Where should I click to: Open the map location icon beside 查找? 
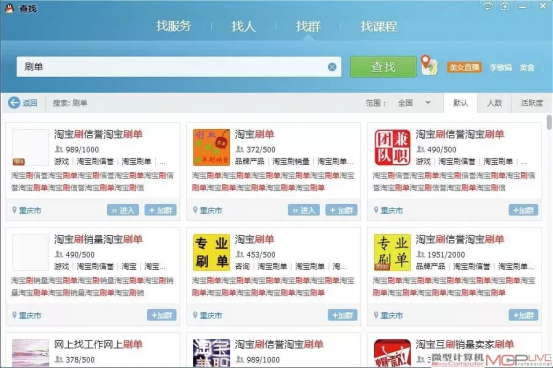tap(429, 65)
